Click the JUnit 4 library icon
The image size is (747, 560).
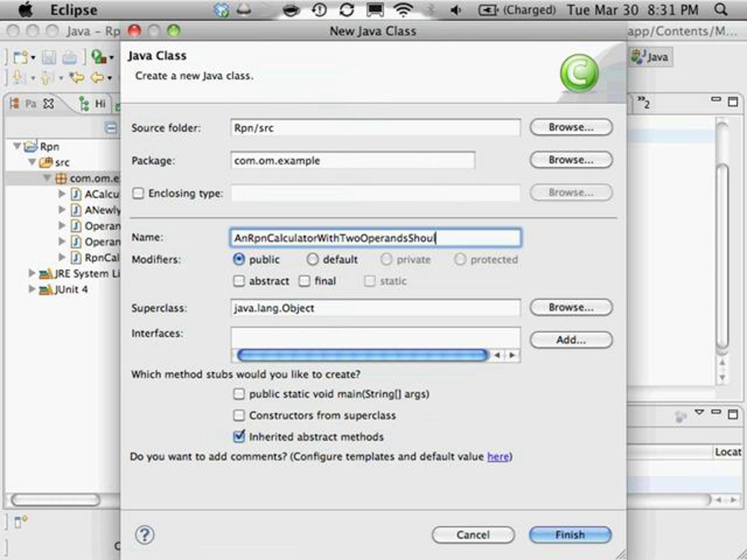[x=45, y=290]
